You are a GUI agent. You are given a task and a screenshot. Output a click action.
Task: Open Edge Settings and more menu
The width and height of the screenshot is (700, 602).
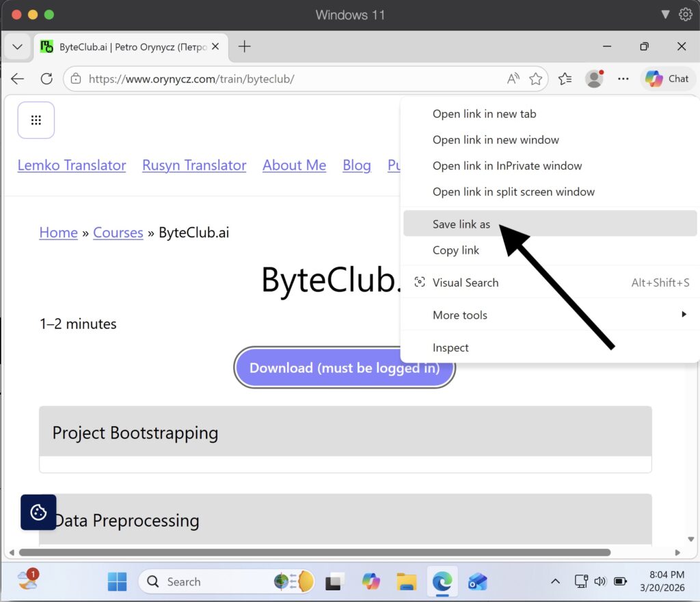pyautogui.click(x=623, y=79)
